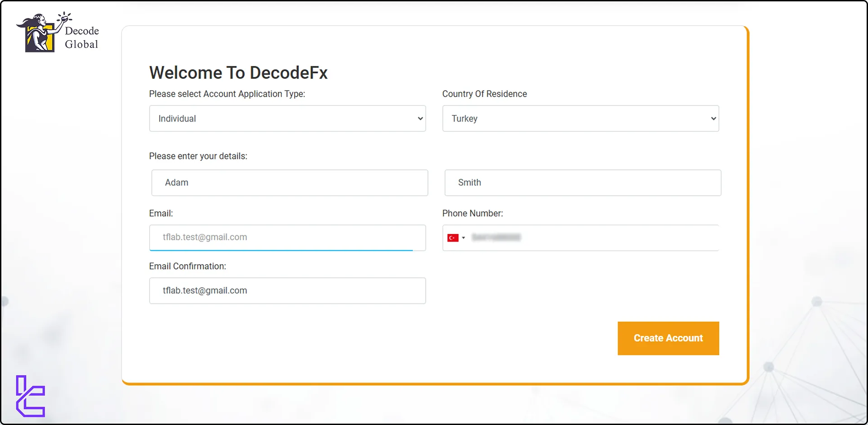The height and width of the screenshot is (425, 868).
Task: Open the Turkey flag phone country selector
Action: point(456,238)
